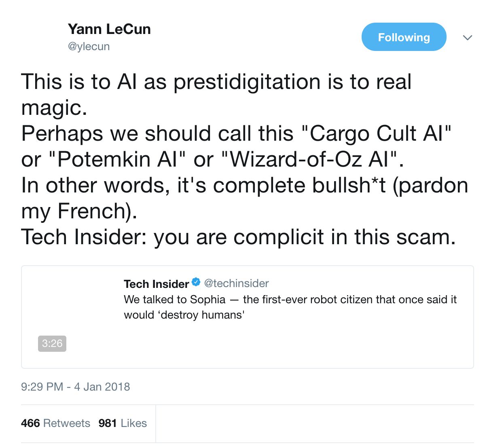Click the 9:29 PM - 4 Jan 2018 timestamp
The image size is (504, 448).
click(75, 387)
